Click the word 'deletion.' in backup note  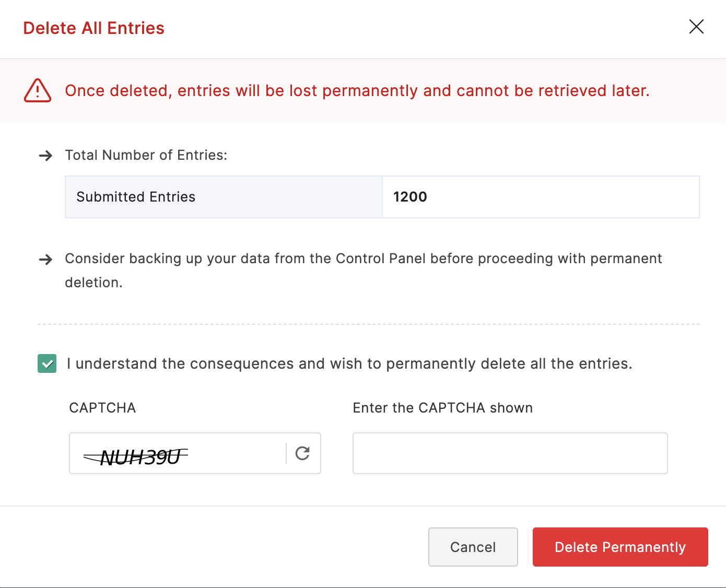(x=93, y=283)
